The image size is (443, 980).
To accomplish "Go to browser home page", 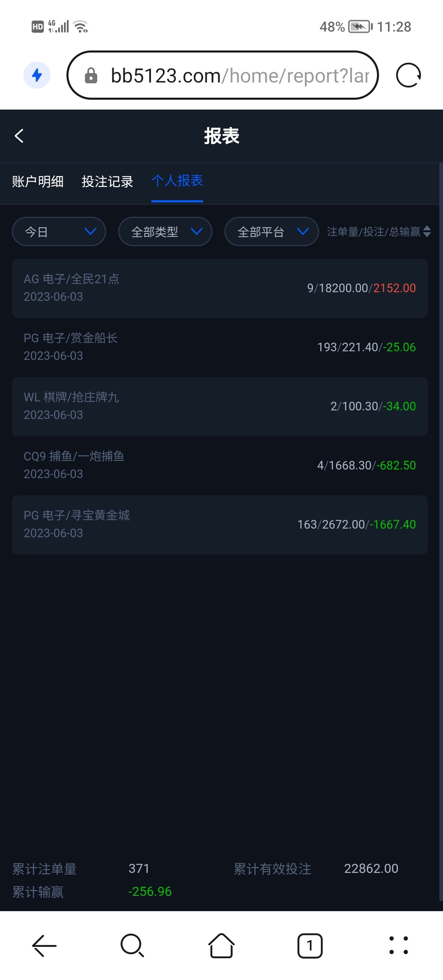I will coord(221,946).
